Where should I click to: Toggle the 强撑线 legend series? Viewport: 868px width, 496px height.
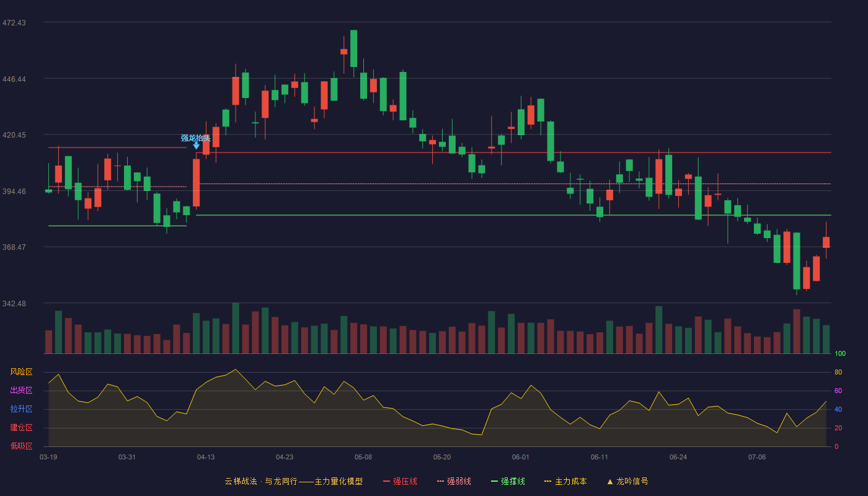point(513,482)
